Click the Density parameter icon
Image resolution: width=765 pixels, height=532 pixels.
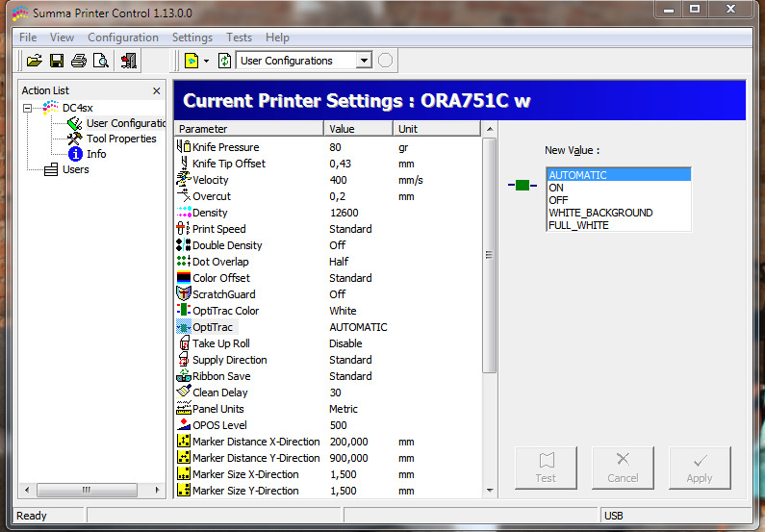pos(184,212)
